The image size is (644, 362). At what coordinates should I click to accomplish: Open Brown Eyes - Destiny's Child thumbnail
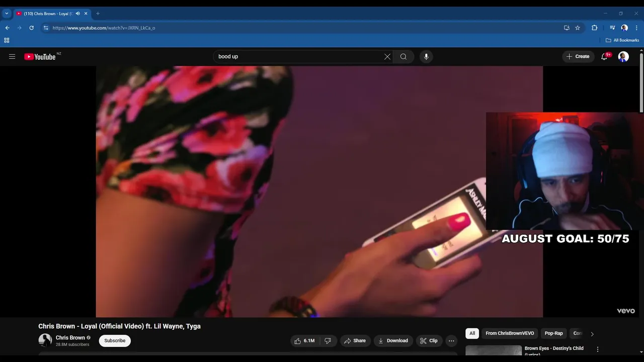click(x=494, y=350)
